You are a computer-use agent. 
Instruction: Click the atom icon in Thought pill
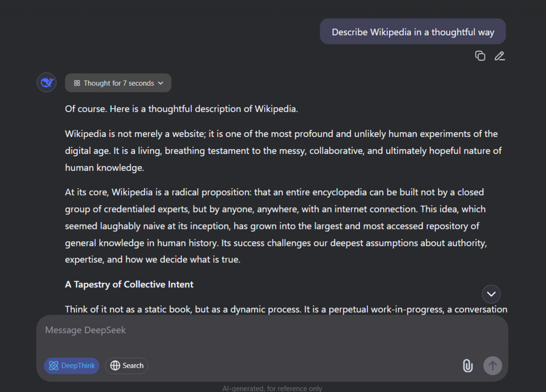click(x=77, y=83)
